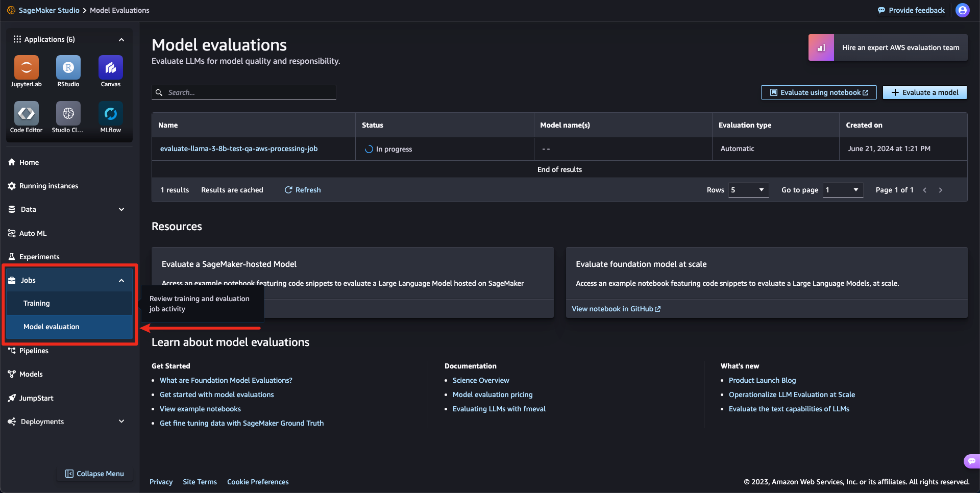Click the Cookie Preferences footer link

[x=258, y=482]
